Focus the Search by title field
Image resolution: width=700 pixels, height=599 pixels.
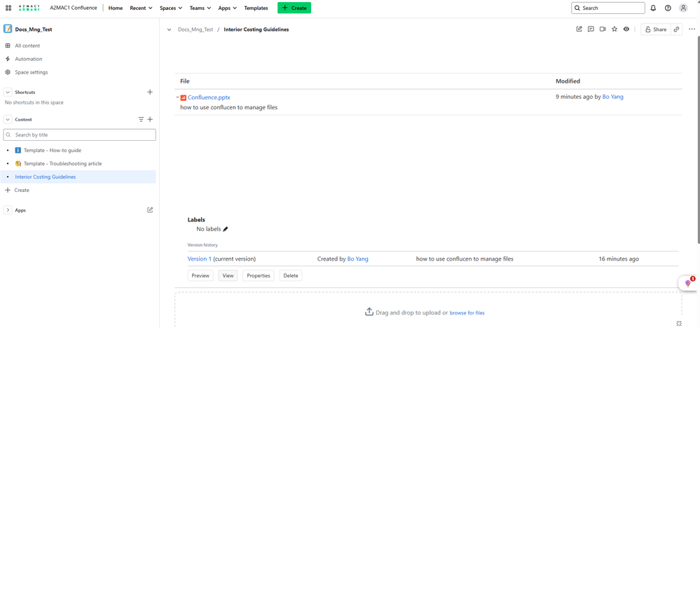pyautogui.click(x=79, y=135)
